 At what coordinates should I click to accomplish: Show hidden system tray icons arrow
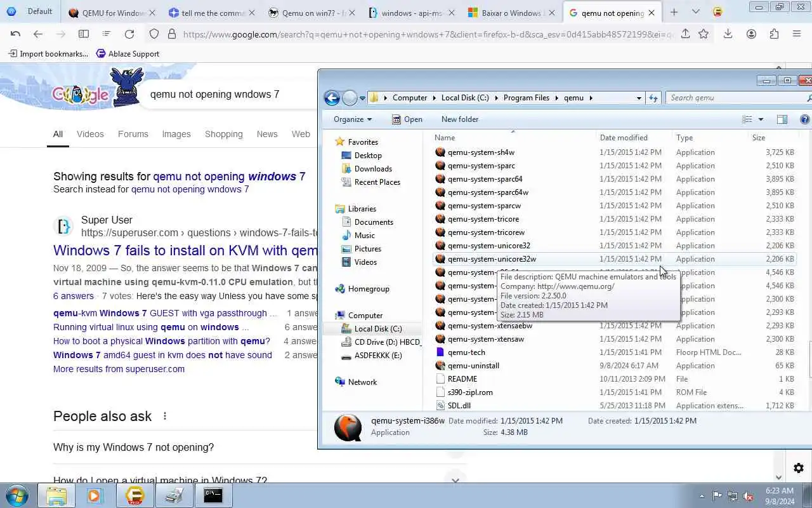pyautogui.click(x=702, y=496)
